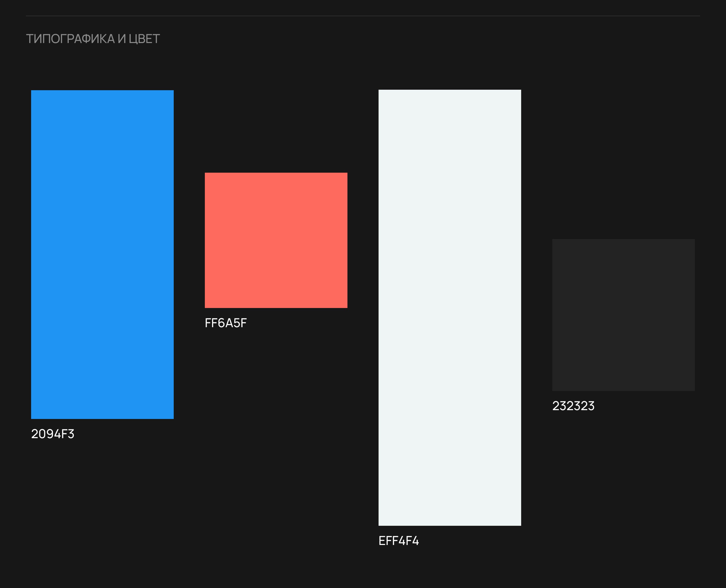
Task: Click the word ЦВЕТ in the heading
Action: coord(144,39)
